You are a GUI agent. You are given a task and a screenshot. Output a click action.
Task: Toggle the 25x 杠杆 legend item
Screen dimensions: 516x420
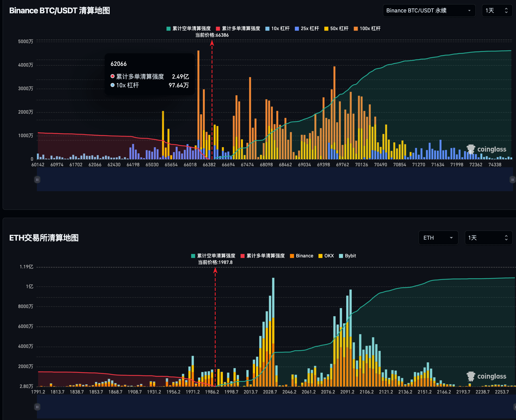tap(307, 29)
